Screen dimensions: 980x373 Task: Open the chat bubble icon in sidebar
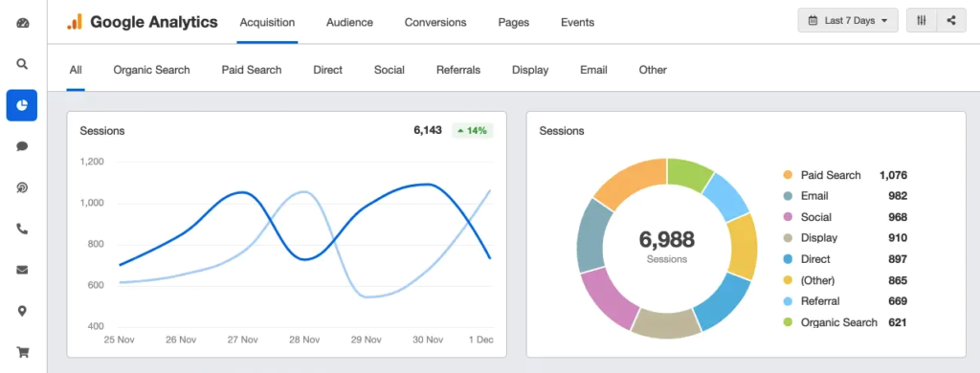pos(23,146)
